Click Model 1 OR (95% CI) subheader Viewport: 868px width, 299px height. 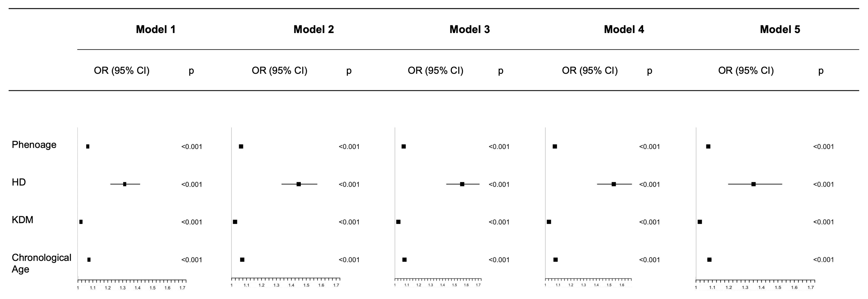pyautogui.click(x=122, y=70)
